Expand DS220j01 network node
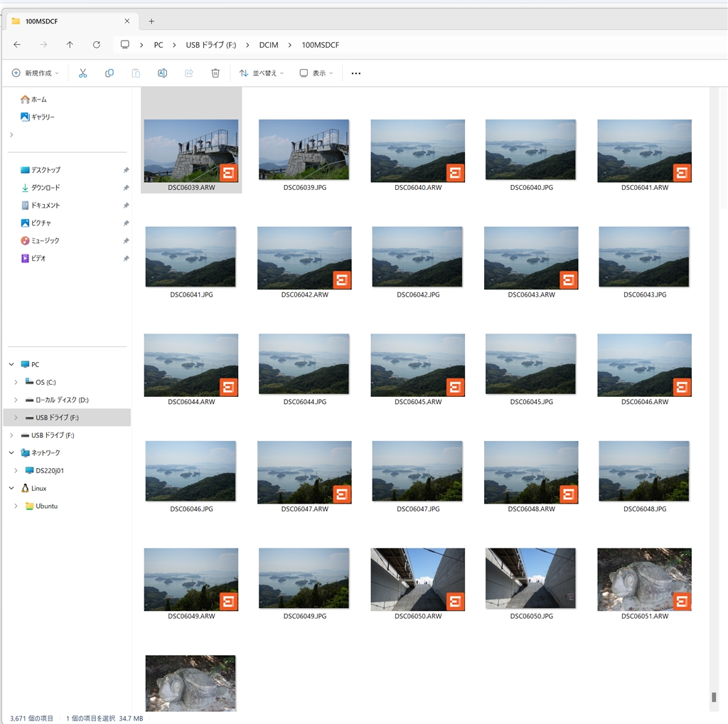 click(x=16, y=470)
